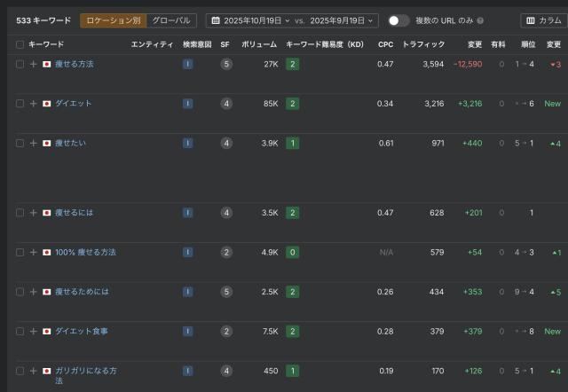Click SF count 4 for ダイエット

(x=226, y=104)
